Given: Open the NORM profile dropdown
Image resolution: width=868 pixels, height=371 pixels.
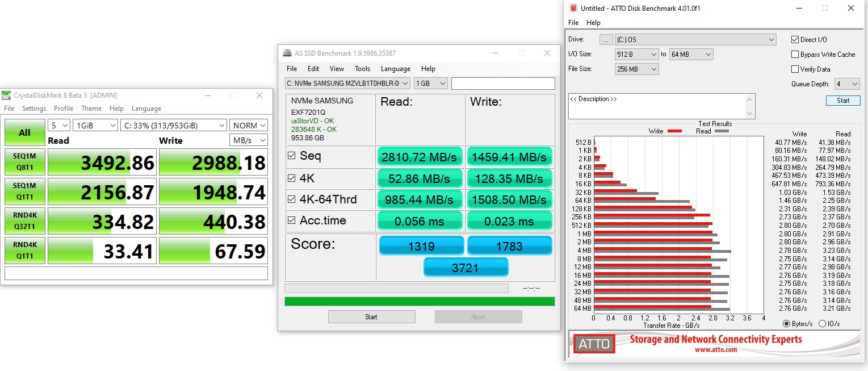Looking at the screenshot, I should point(248,126).
